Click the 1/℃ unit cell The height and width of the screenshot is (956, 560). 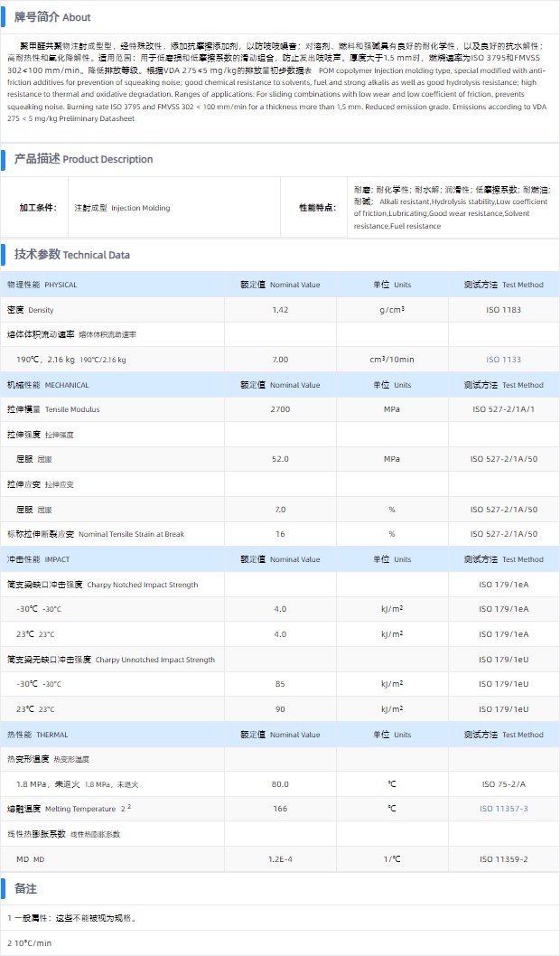coord(392,859)
